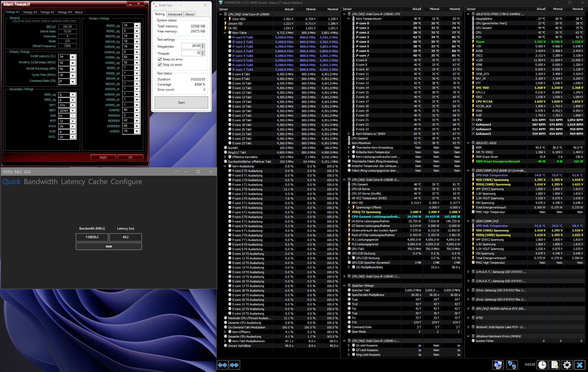The height and width of the screenshot is (372, 588).
Task: Open the tRDRD_sg dropdown in Tertiary Timings
Action: point(137,26)
